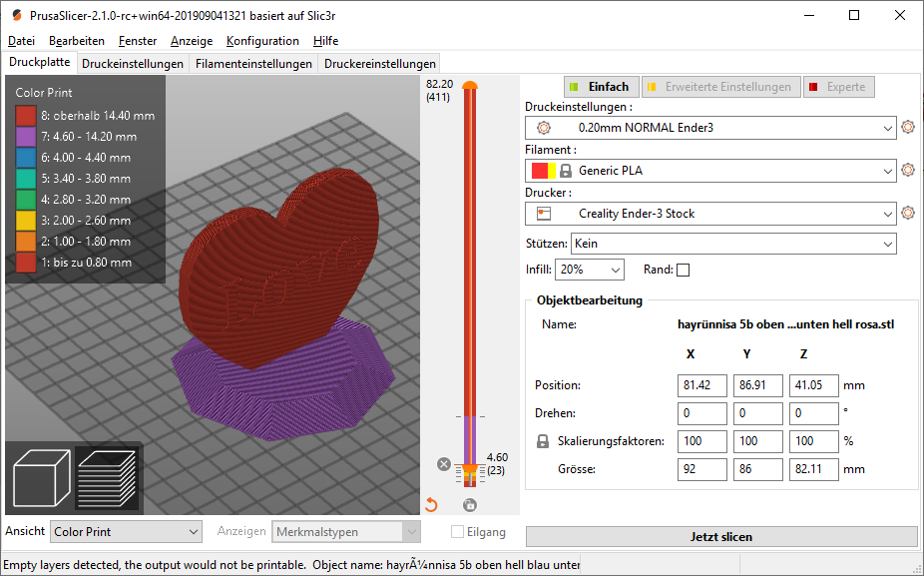
Task: Click the gear next to Druckeinstellungen preset
Action: click(908, 127)
